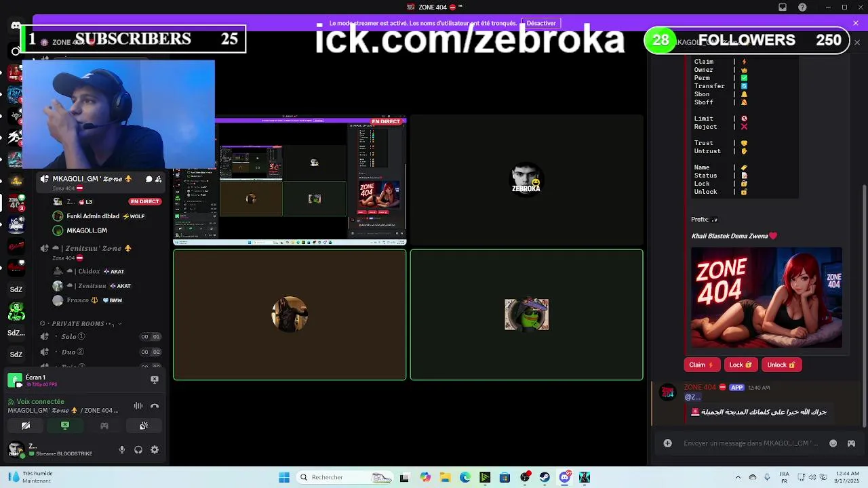Open weather widget Très humide
Viewport: 868px width, 488px height.
click(x=31, y=477)
